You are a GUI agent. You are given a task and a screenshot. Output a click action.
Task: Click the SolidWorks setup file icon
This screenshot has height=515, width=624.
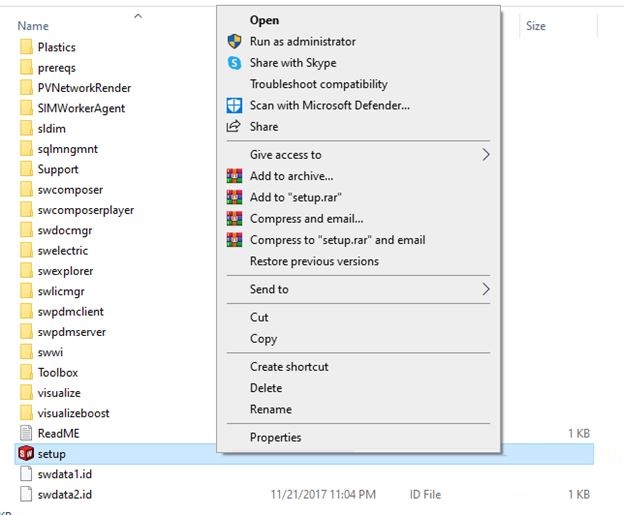26,453
